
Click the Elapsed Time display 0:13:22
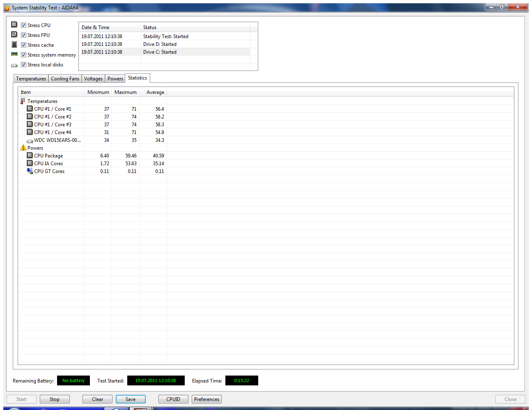(x=241, y=380)
